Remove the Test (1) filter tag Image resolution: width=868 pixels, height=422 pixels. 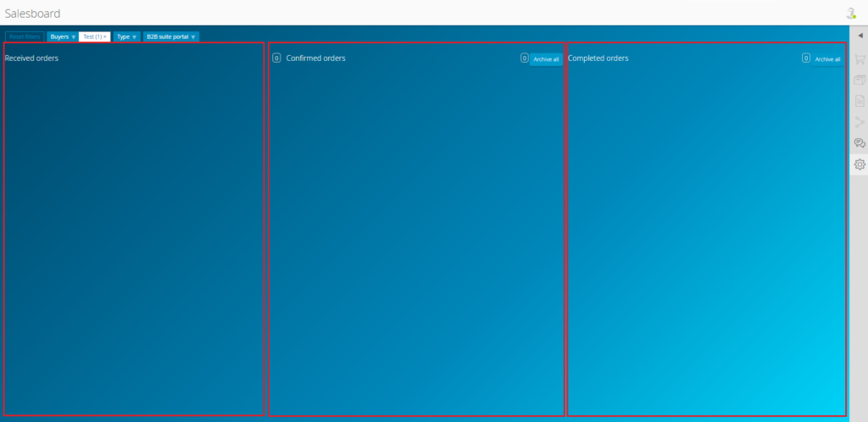[x=104, y=36]
